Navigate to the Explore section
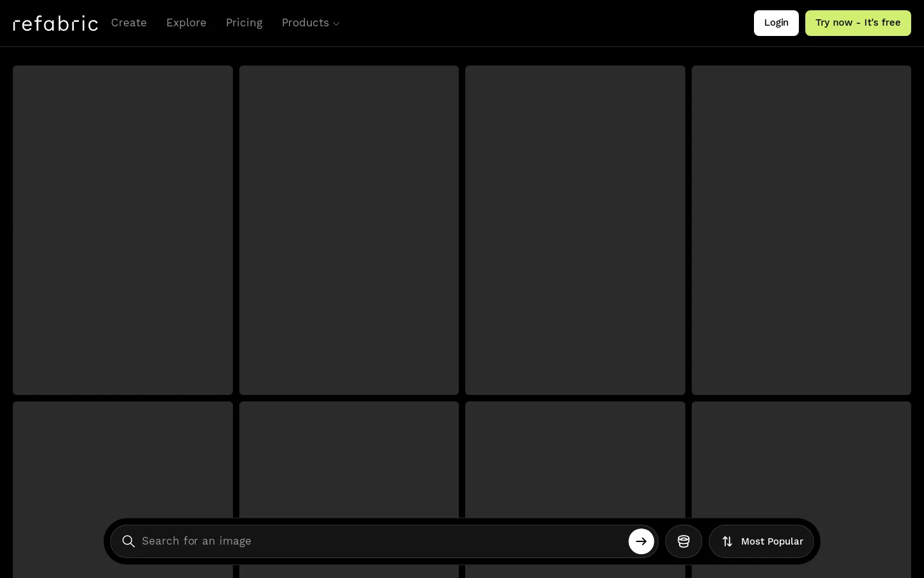924x578 pixels. (186, 22)
